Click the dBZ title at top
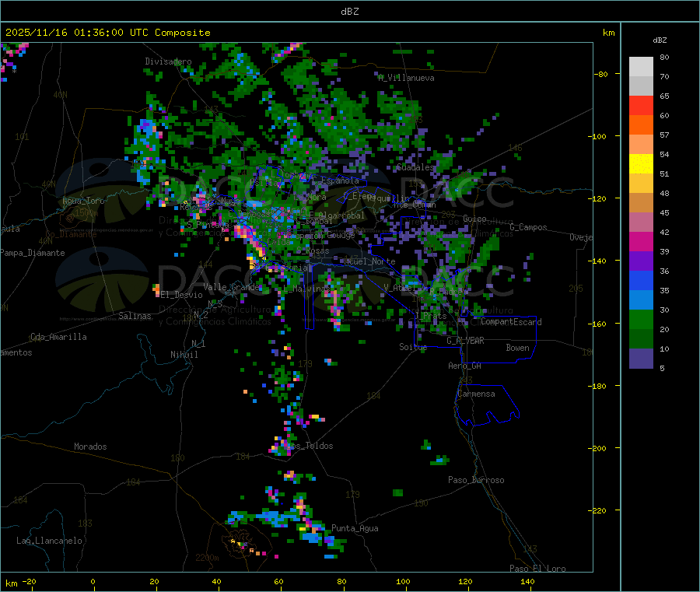 349,12
